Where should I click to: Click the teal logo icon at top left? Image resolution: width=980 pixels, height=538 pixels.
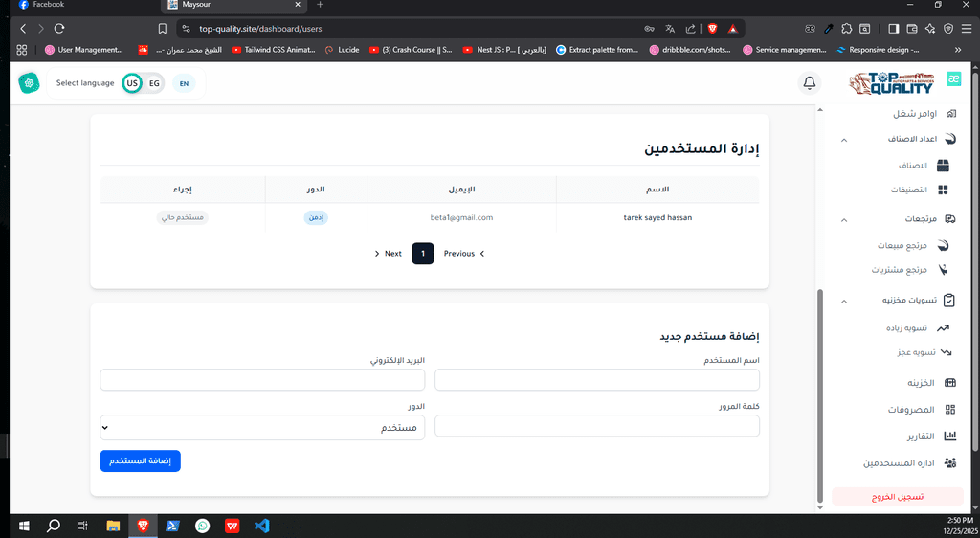point(29,82)
